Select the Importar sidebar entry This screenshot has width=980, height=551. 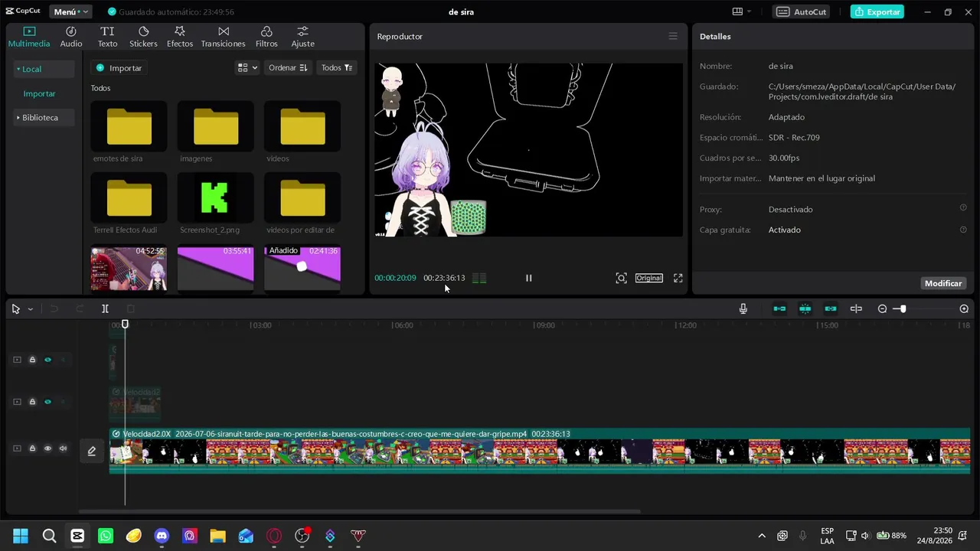(x=39, y=93)
